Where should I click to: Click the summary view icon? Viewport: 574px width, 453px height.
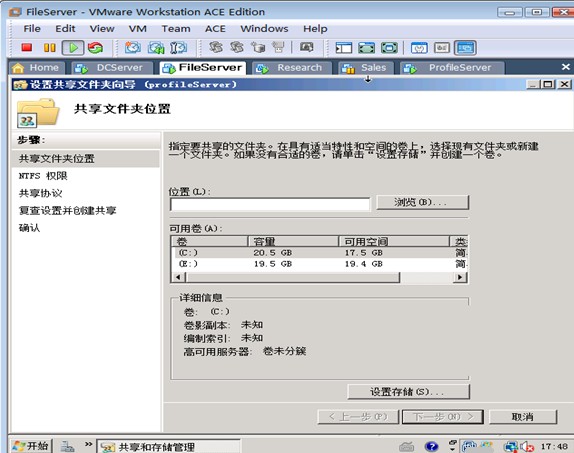pyautogui.click(x=419, y=48)
